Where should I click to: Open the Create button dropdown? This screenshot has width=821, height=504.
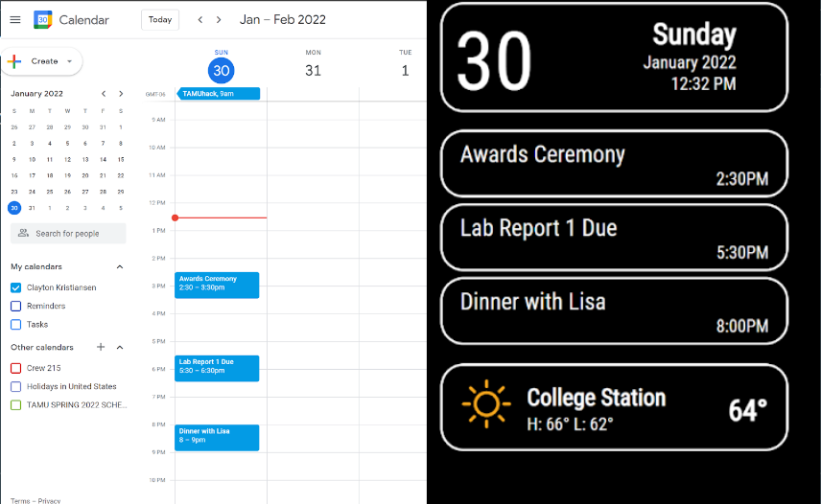69,61
